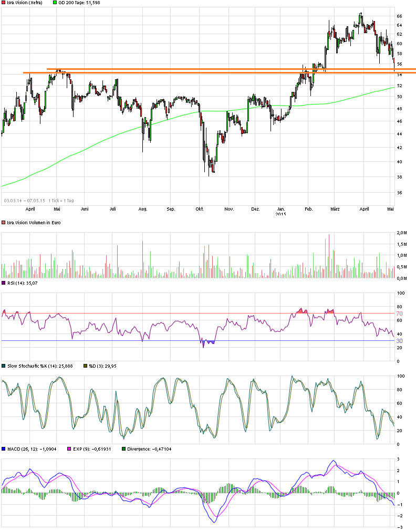Click the green GD 200 Tage legend swatch

56,3
